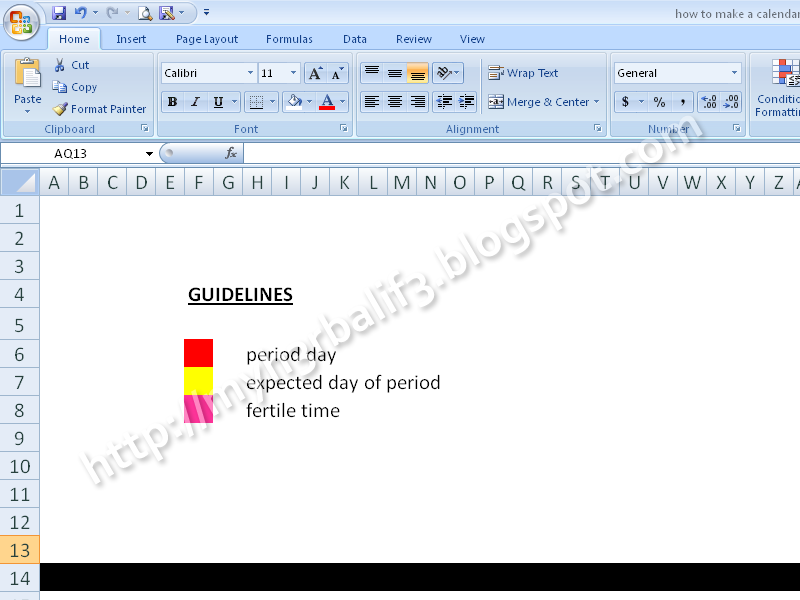
Task: Decrease font size with Shrink Font
Action: point(338,73)
